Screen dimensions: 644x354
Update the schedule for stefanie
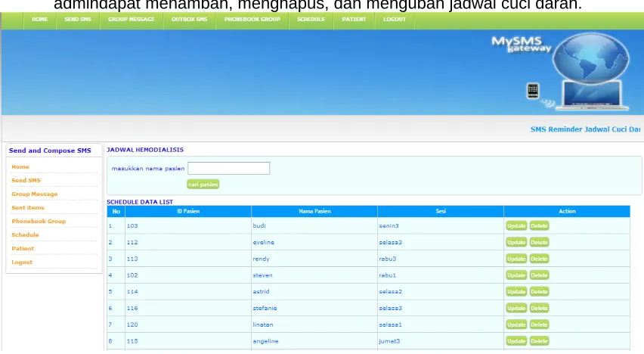[x=516, y=308]
